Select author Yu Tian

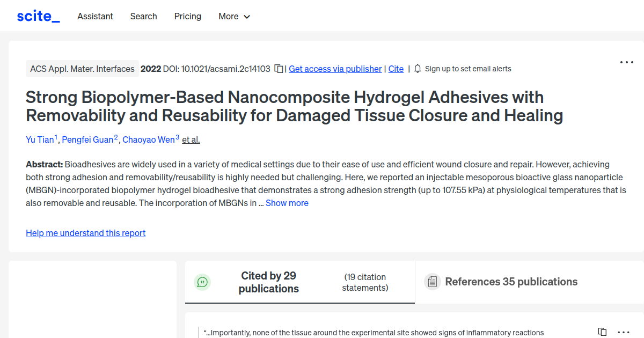pyautogui.click(x=40, y=139)
